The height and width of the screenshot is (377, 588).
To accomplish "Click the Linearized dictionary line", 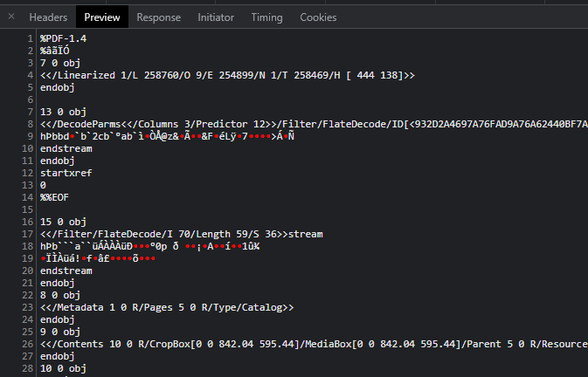I will tap(228, 75).
